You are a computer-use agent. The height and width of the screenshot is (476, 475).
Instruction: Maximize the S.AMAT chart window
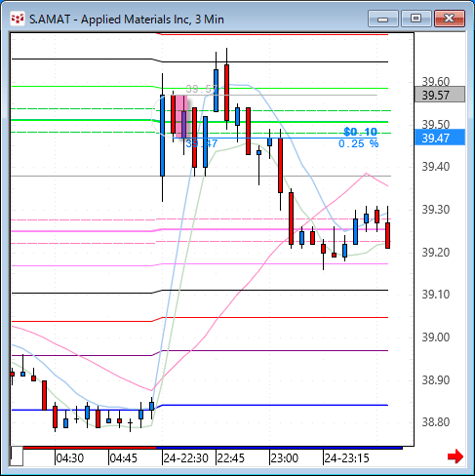pos(416,19)
